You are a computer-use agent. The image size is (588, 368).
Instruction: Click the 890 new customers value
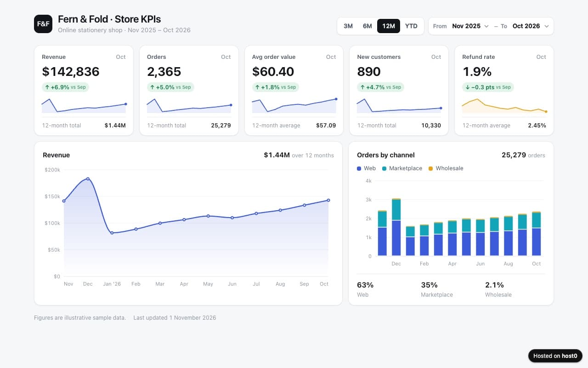[369, 72]
